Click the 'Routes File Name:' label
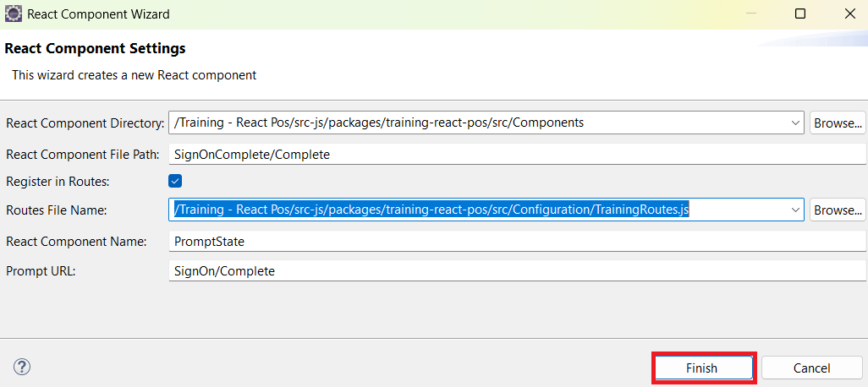 click(56, 210)
